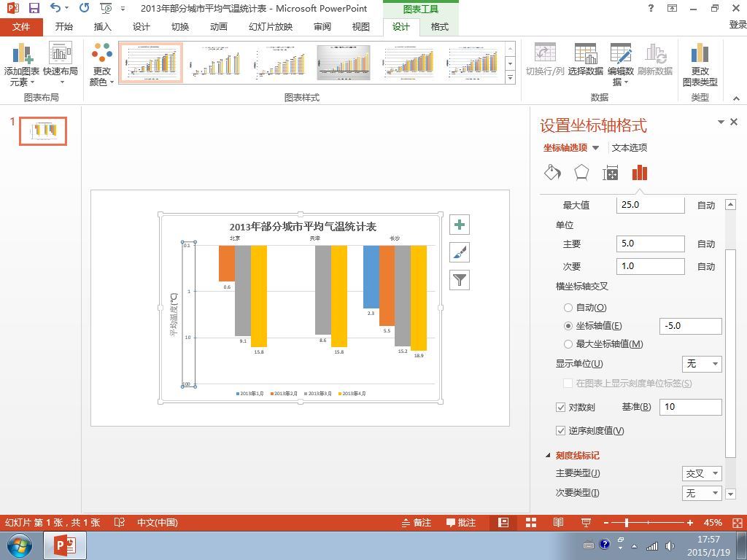Collapse the Tick Marks section
The image size is (747, 560).
click(548, 455)
